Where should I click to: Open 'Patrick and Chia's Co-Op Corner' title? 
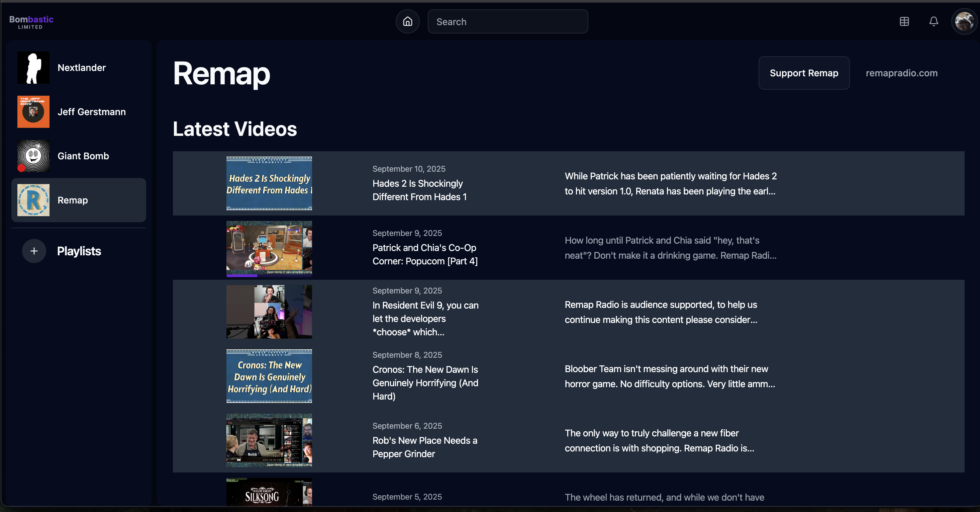425,254
